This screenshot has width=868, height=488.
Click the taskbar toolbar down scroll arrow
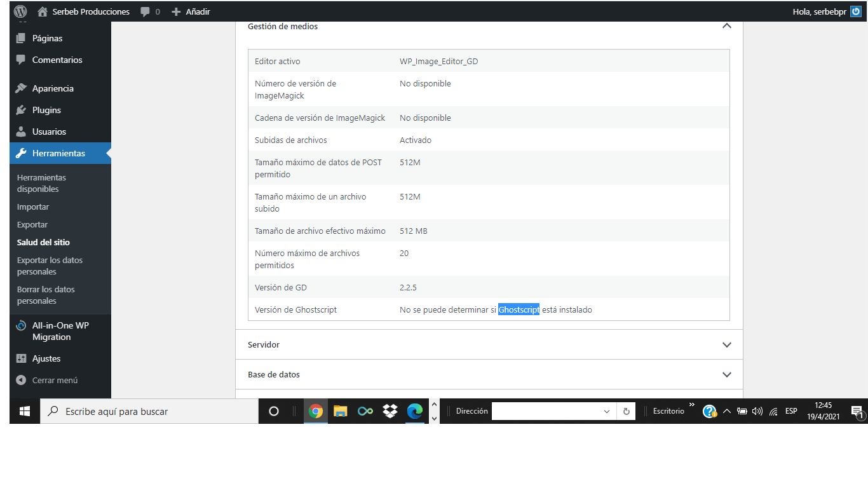pyautogui.click(x=434, y=418)
